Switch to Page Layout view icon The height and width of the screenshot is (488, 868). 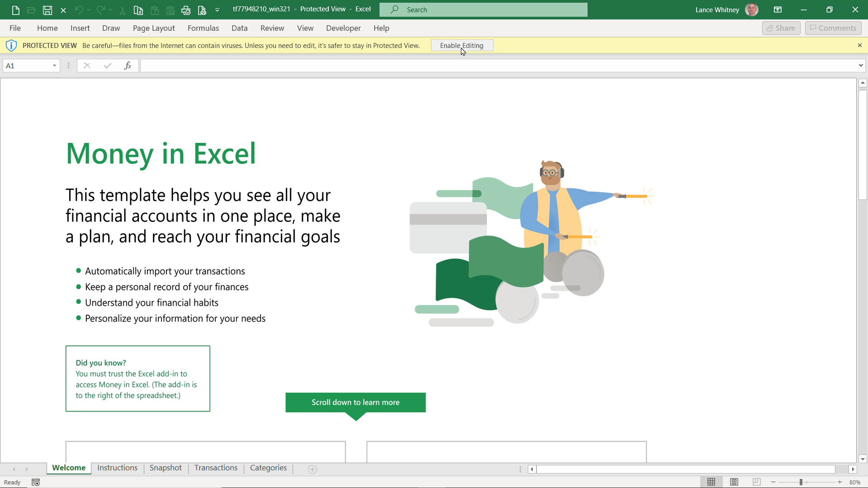(x=734, y=482)
